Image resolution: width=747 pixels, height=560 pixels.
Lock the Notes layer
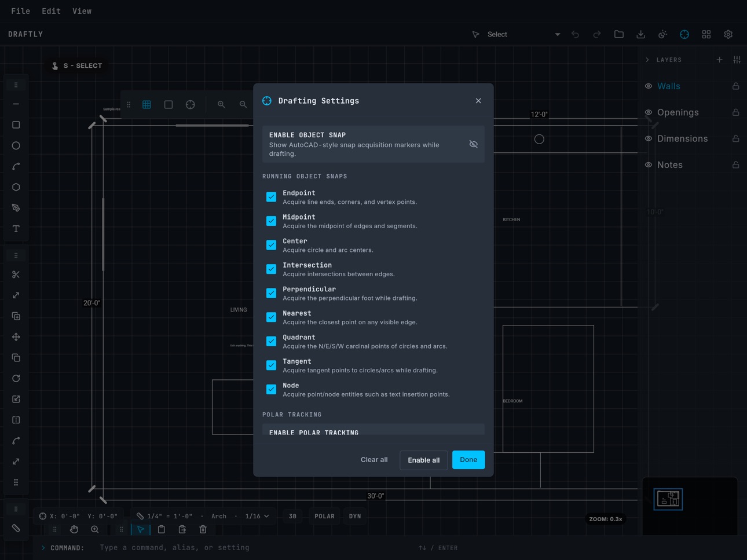(x=736, y=165)
